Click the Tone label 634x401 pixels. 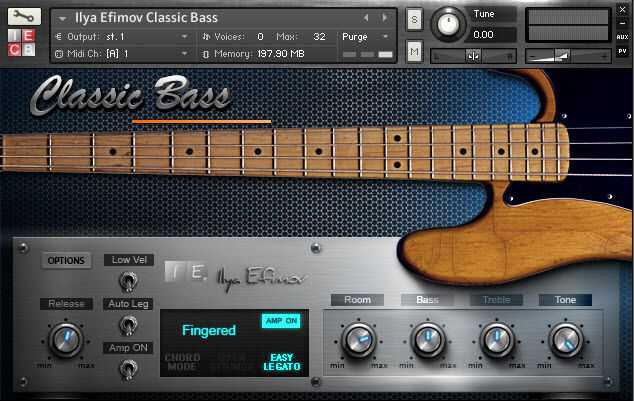click(565, 300)
